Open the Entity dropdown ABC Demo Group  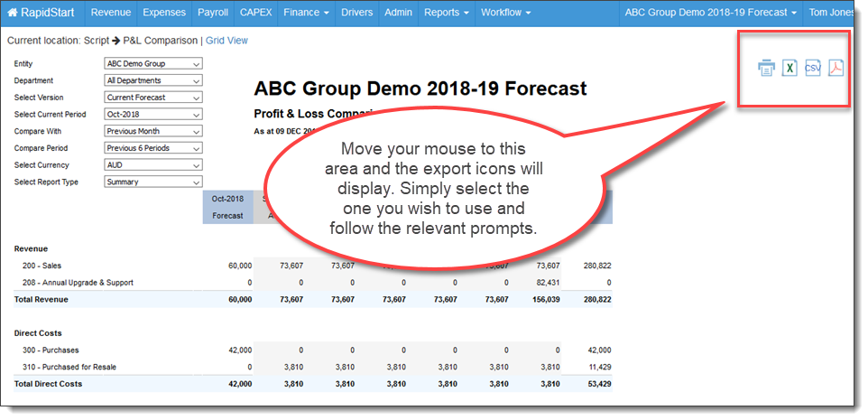tap(153, 64)
